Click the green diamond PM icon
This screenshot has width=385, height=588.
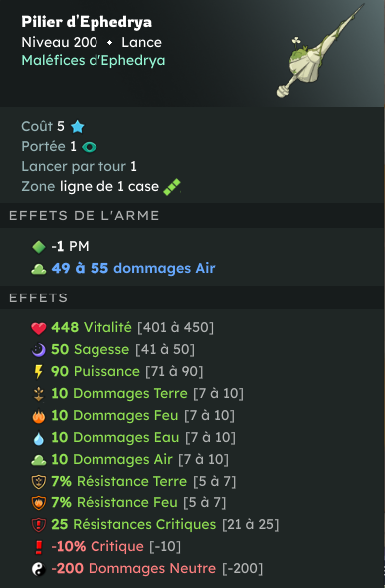pyautogui.click(x=39, y=247)
